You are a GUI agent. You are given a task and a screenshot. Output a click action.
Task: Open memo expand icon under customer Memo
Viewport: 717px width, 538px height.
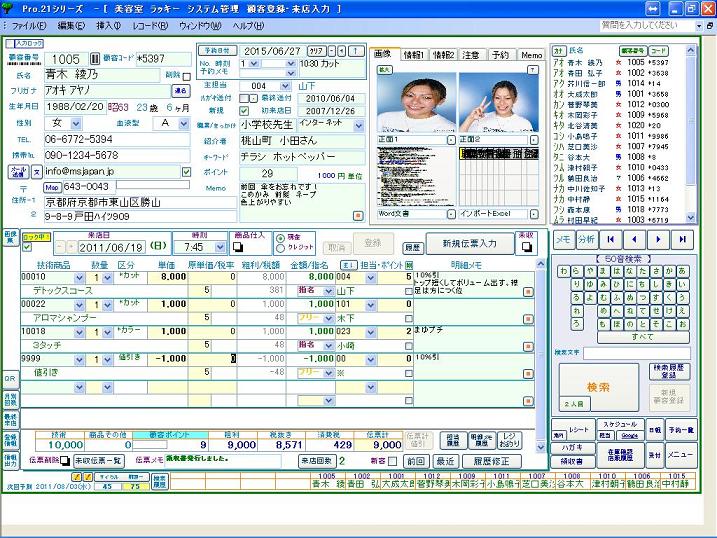click(358, 215)
